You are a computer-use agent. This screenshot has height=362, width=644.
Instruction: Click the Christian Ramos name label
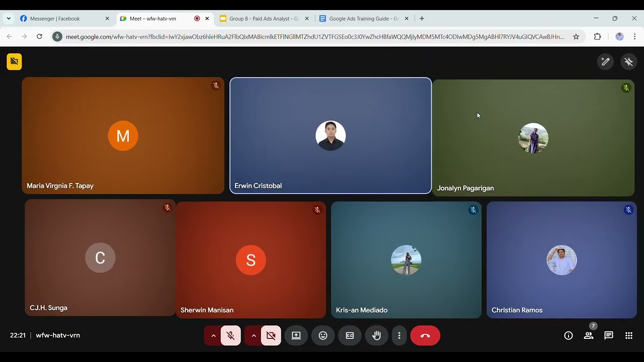pyautogui.click(x=517, y=310)
